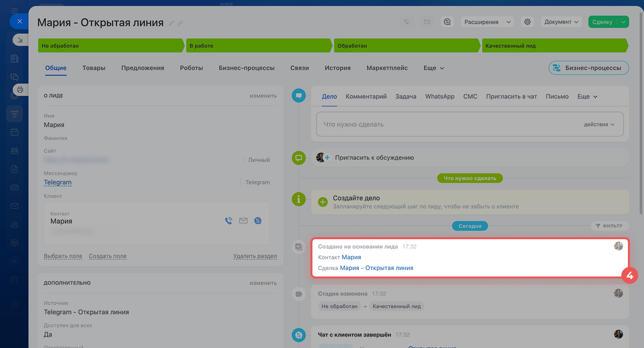Open the Личный type selector for the site

259,160
